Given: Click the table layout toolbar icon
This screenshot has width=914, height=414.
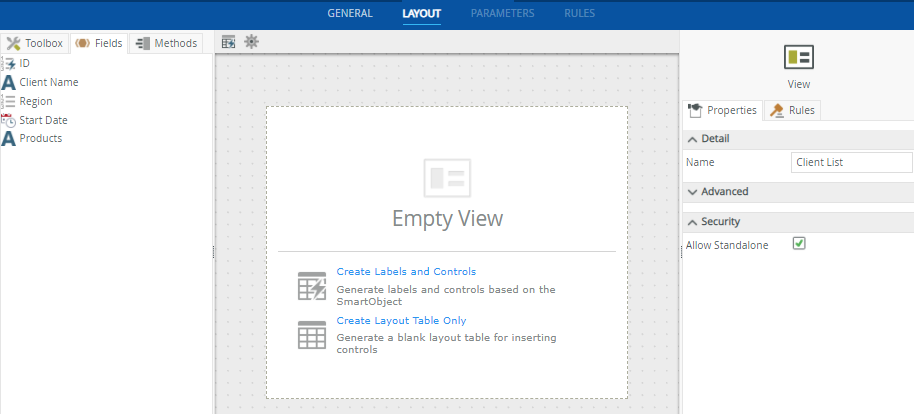Looking at the screenshot, I should [x=228, y=42].
